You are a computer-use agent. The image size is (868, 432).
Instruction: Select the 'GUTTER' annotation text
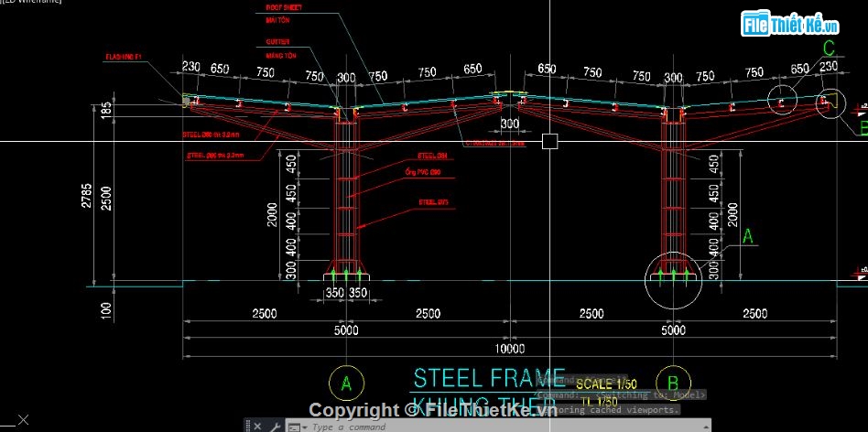point(277,41)
